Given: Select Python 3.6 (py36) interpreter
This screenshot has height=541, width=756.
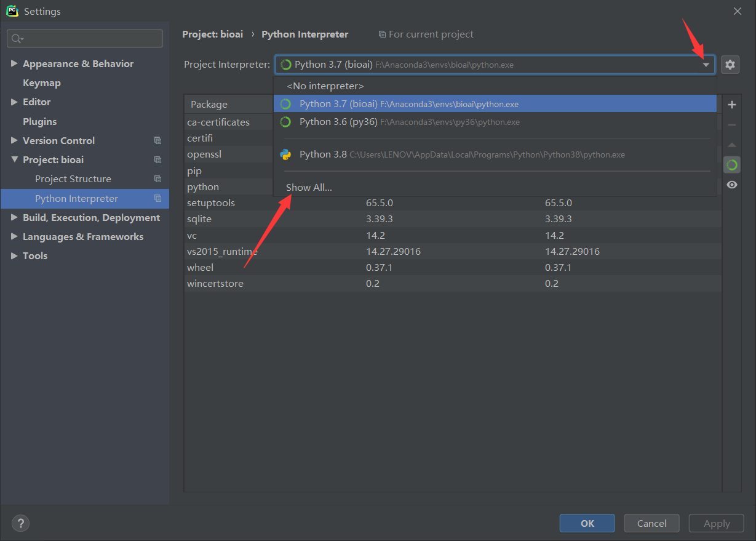Looking at the screenshot, I should click(x=495, y=122).
